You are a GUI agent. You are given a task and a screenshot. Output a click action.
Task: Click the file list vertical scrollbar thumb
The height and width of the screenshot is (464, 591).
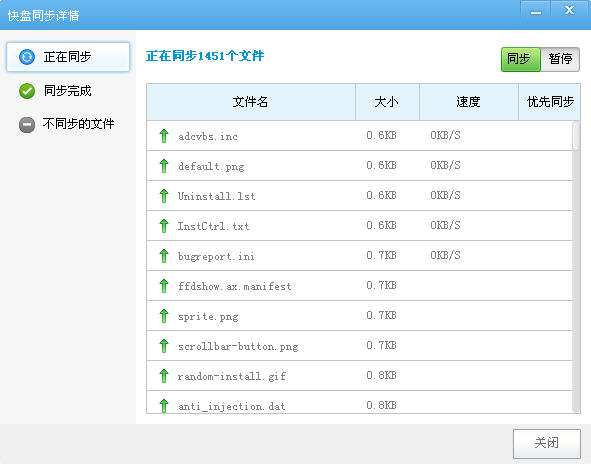(x=576, y=136)
